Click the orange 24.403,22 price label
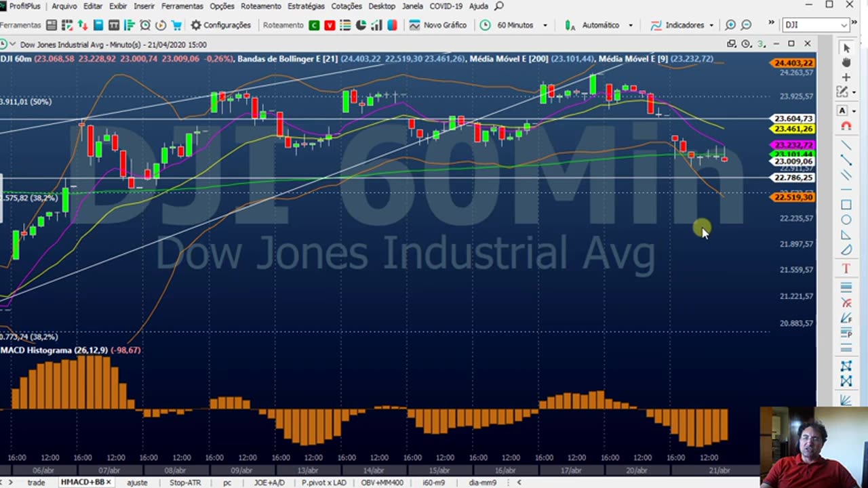 pyautogui.click(x=793, y=63)
